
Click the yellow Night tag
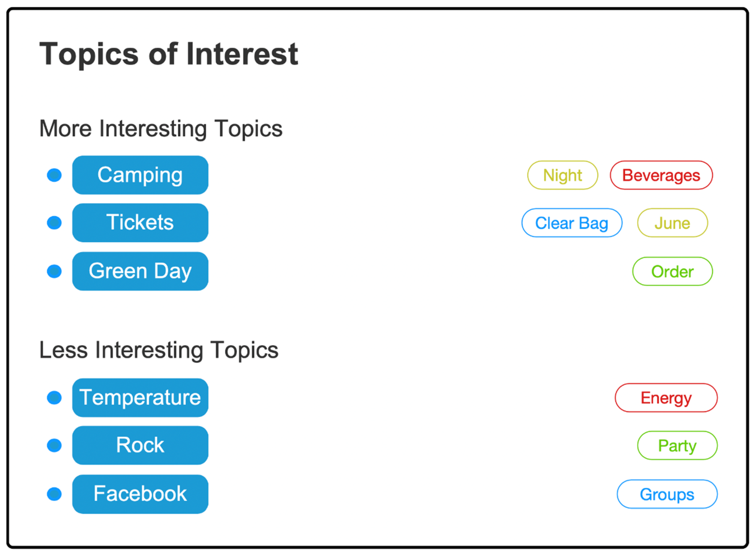click(x=562, y=175)
